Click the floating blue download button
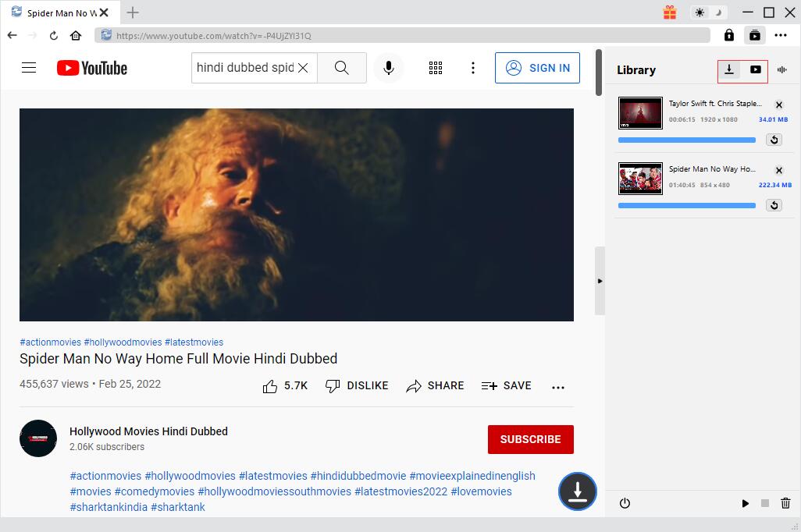The height and width of the screenshot is (532, 801). (x=577, y=491)
